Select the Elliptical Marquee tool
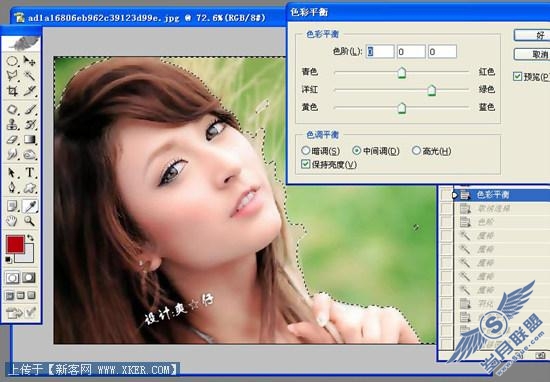 (x=12, y=61)
